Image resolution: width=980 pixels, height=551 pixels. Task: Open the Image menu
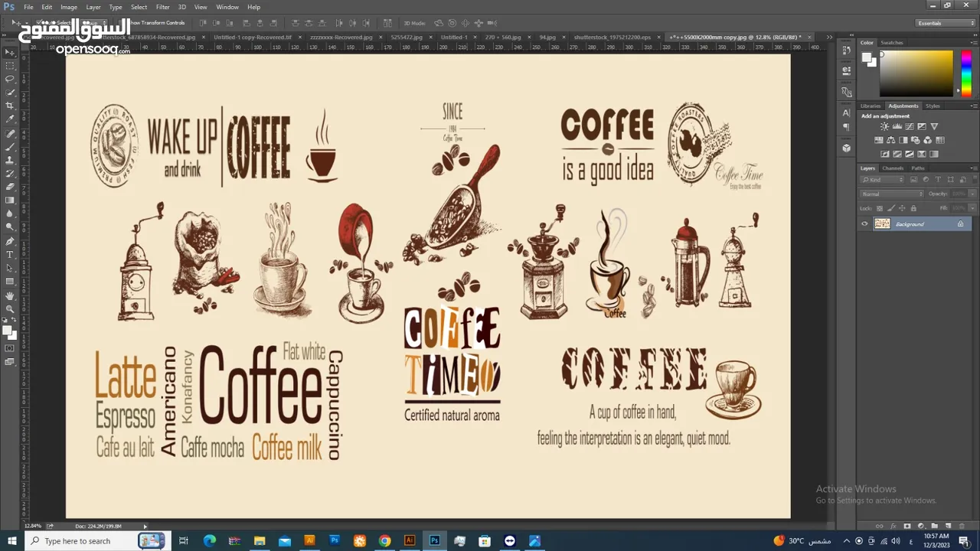pos(69,7)
